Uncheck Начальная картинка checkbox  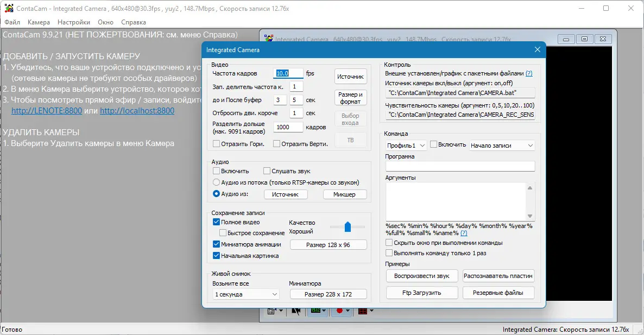click(216, 256)
